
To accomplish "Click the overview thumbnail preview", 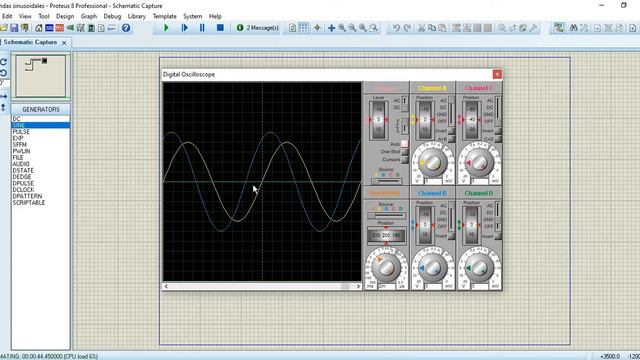I will coord(40,76).
